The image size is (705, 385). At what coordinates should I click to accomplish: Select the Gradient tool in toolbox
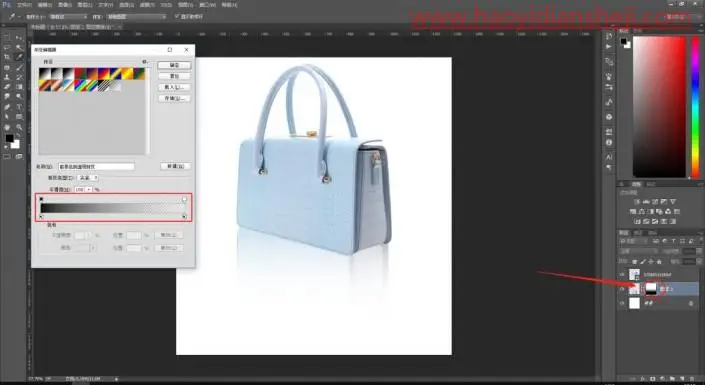tap(19, 86)
